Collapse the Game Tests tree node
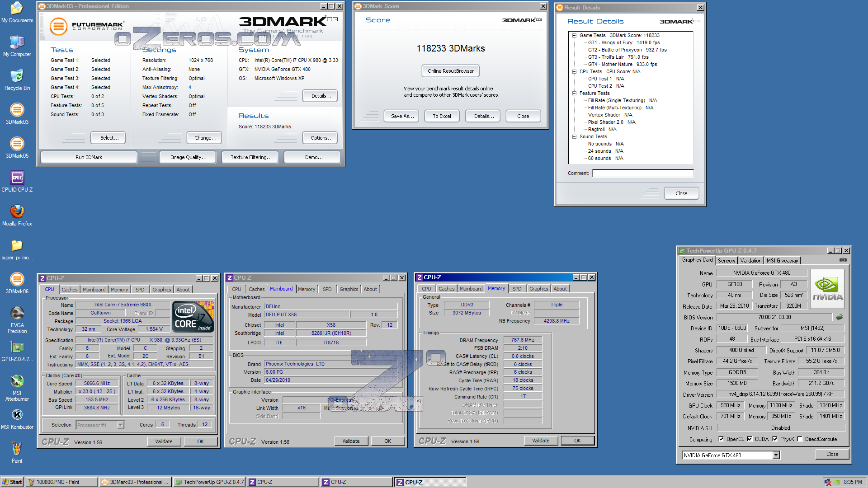Image resolution: width=868 pixels, height=488 pixels. tap(574, 35)
